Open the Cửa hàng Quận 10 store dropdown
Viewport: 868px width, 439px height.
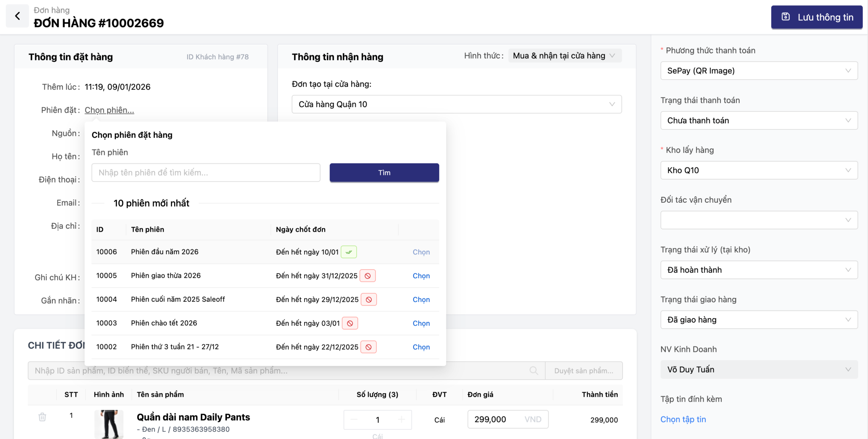(456, 104)
